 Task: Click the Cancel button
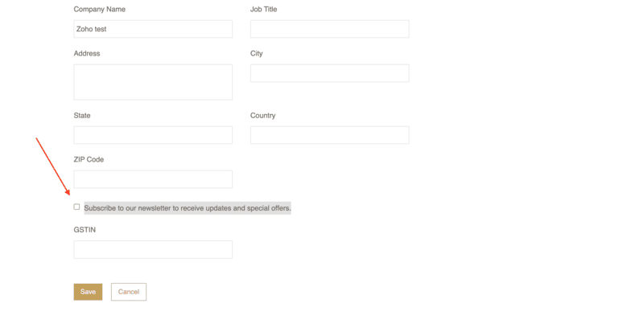pyautogui.click(x=129, y=292)
